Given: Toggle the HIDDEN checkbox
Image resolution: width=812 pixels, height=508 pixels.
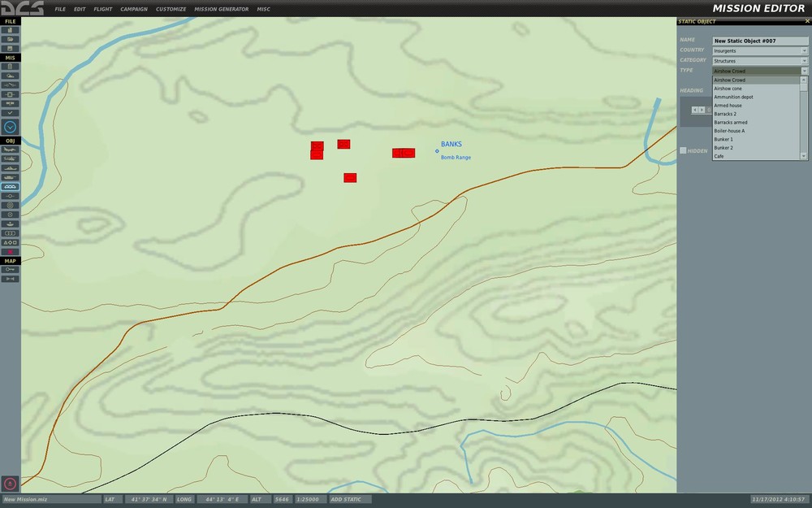Looking at the screenshot, I should (683, 150).
